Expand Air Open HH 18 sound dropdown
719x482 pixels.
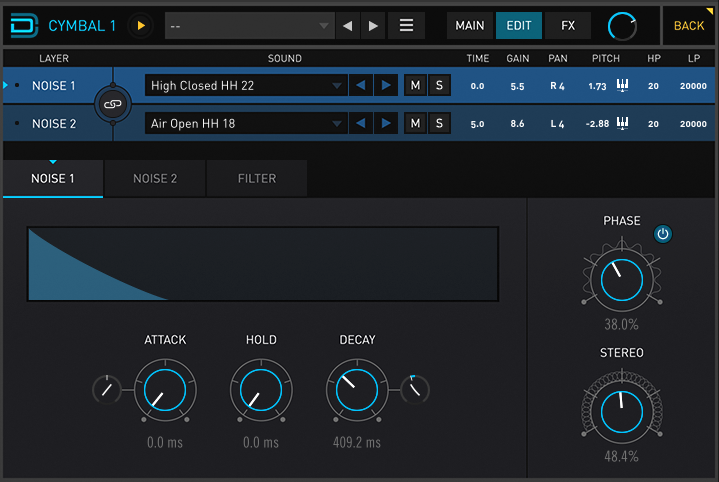(x=245, y=124)
